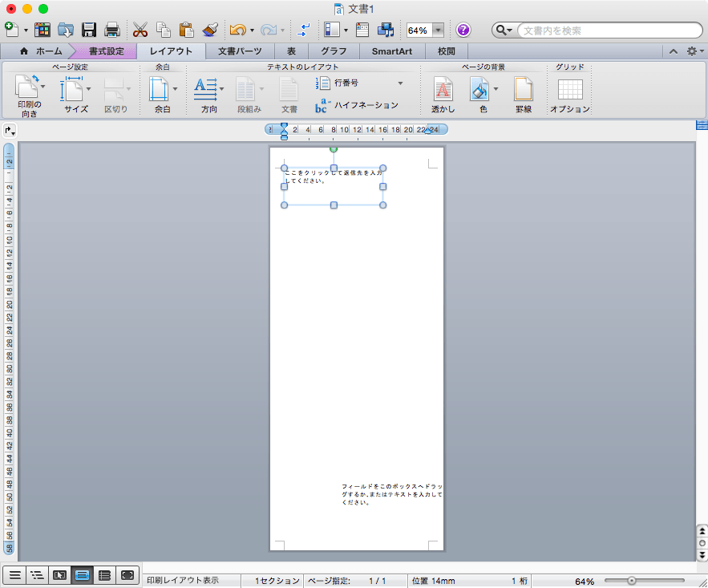Cut selection with scissors icon
708x588 pixels.
(140, 30)
